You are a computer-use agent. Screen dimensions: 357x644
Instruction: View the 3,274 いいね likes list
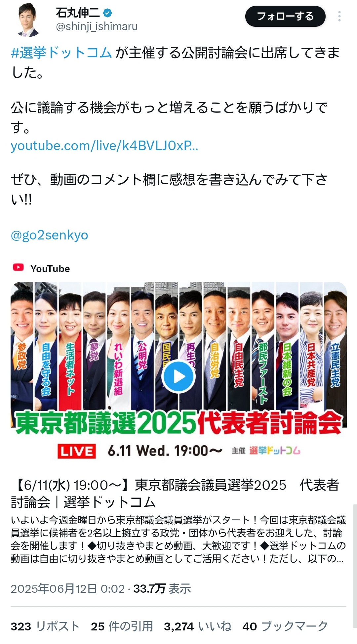[198, 626]
